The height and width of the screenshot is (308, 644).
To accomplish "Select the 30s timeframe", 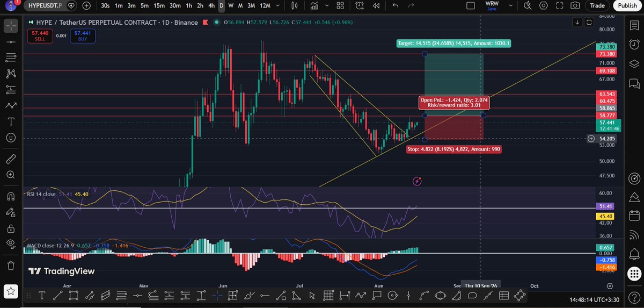I will click(104, 5).
